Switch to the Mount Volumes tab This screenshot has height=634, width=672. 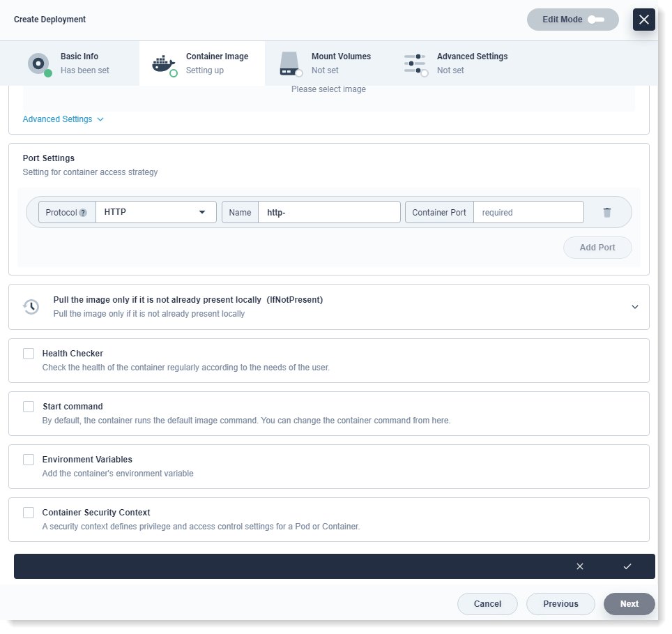[328, 63]
